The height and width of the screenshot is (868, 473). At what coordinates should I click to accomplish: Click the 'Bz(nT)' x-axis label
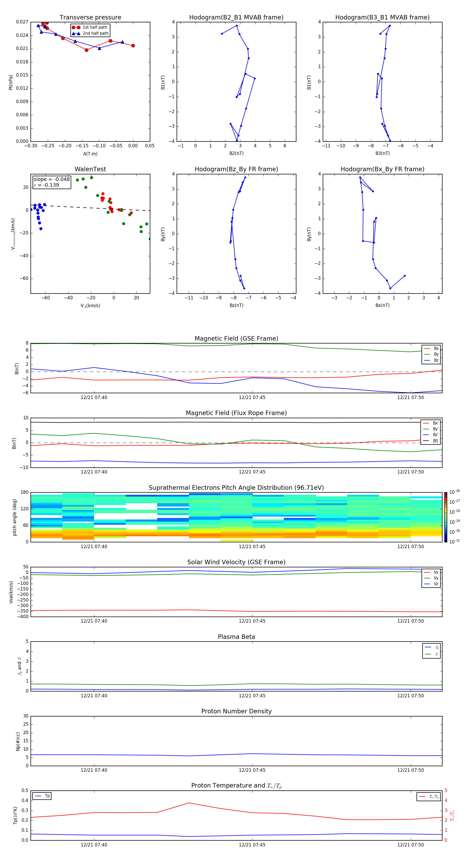(x=236, y=305)
